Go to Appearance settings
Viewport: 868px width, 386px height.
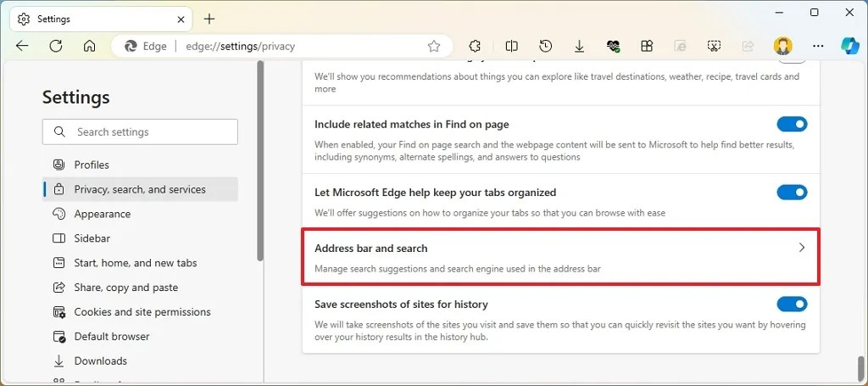(x=140, y=214)
